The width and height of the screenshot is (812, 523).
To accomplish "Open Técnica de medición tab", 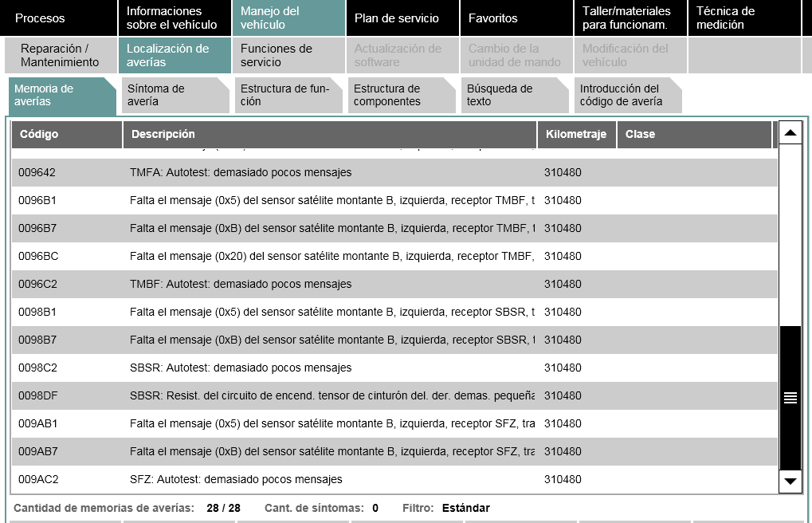I will pos(745,18).
